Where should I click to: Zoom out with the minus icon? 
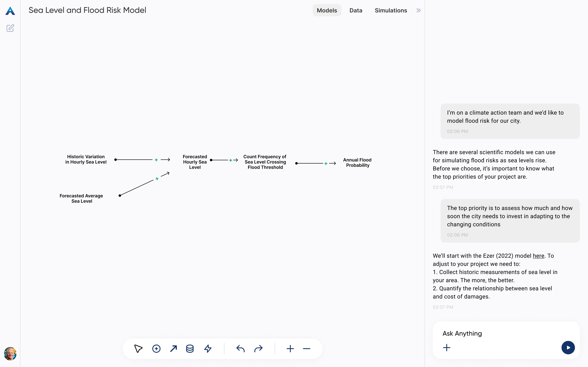pyautogui.click(x=307, y=349)
